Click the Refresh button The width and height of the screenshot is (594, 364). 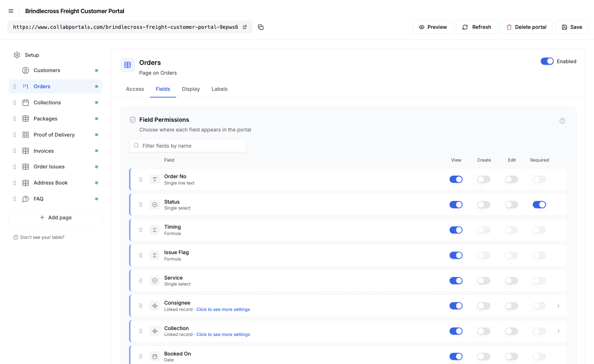[476, 27]
